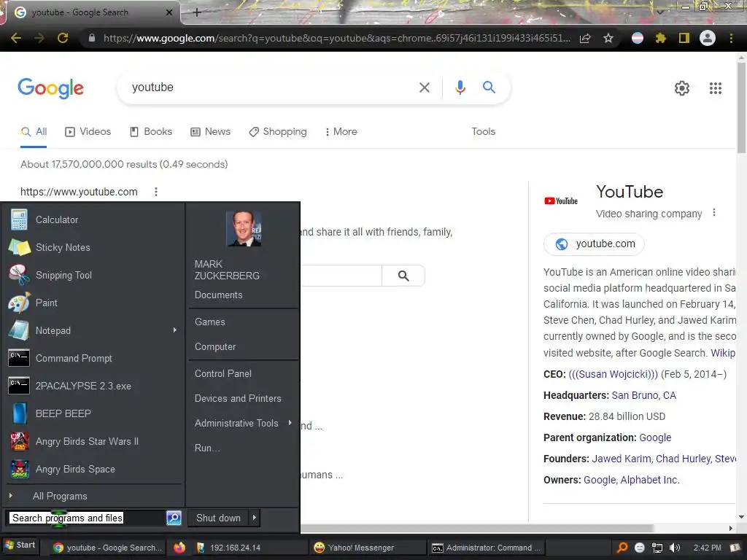
Task: Open Chrome extensions puzzle icon
Action: tap(660, 38)
